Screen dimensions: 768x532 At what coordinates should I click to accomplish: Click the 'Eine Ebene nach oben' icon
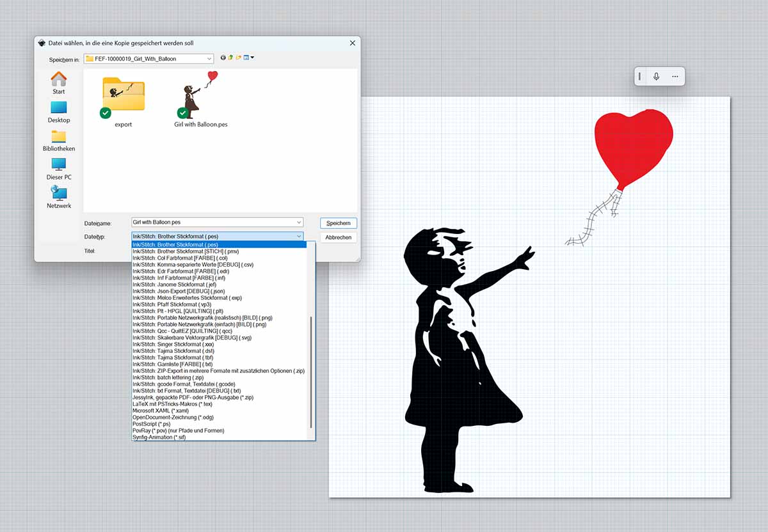(230, 57)
